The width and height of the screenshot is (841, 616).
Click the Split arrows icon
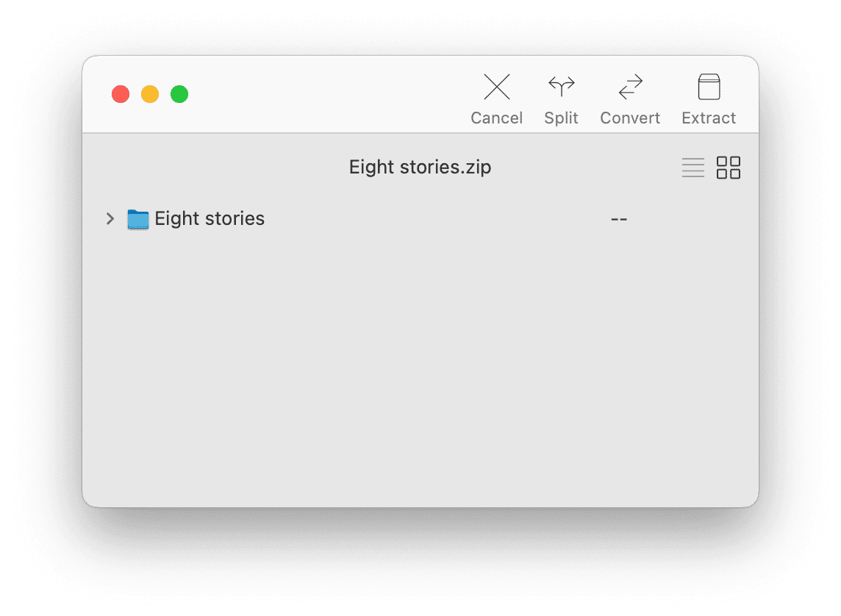click(x=561, y=86)
